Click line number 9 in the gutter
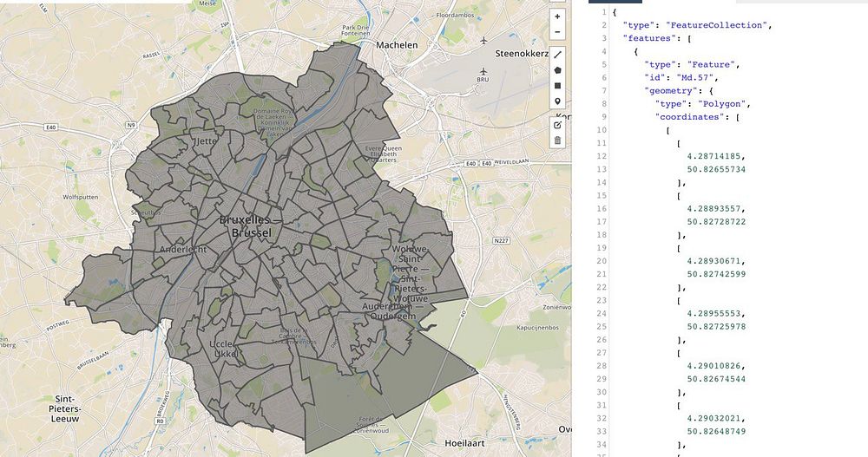 click(604, 117)
